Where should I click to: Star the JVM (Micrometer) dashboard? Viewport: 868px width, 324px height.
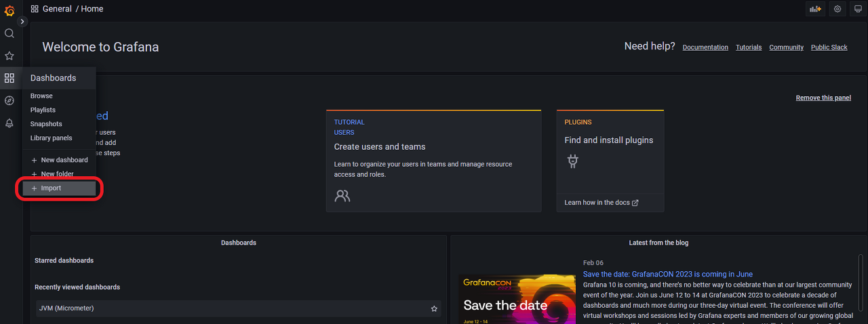click(434, 308)
